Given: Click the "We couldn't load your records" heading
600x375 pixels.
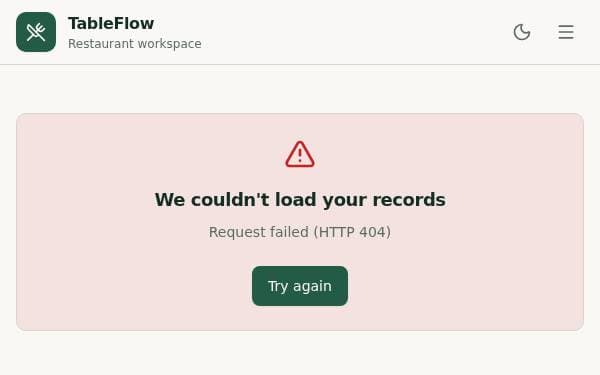Looking at the screenshot, I should coord(300,200).
